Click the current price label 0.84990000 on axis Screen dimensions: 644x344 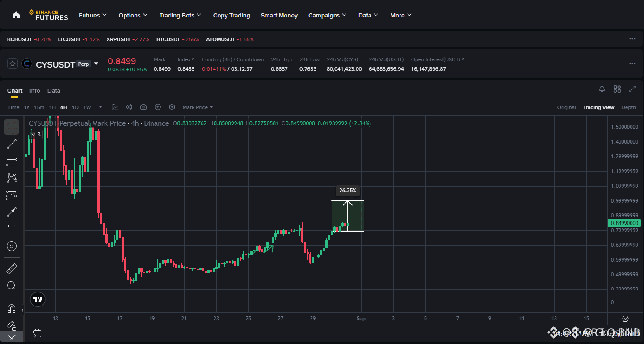(625, 223)
